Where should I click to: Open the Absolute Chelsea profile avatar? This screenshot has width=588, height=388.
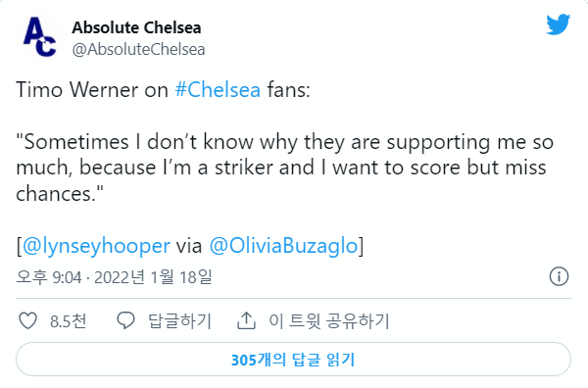40,36
